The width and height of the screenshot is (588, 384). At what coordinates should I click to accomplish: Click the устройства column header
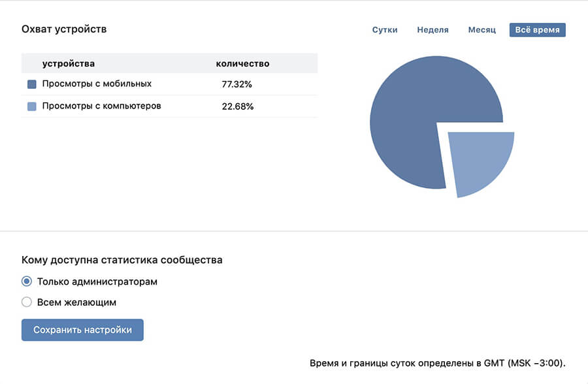(x=67, y=63)
